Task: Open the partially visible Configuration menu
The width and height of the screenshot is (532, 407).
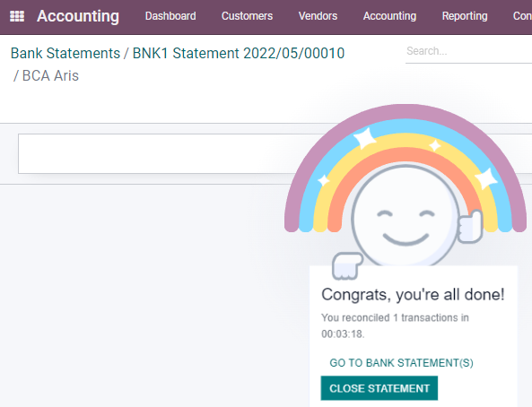Action: pos(522,16)
